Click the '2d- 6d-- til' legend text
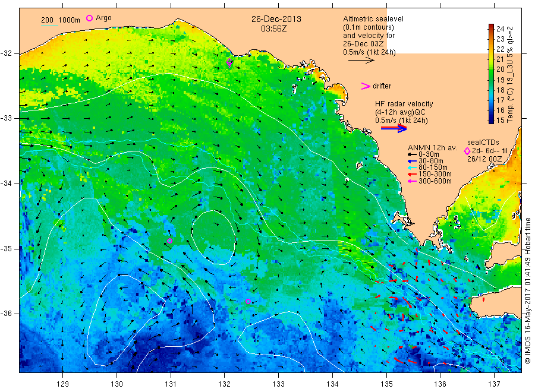535x392 pixels. pos(490,151)
